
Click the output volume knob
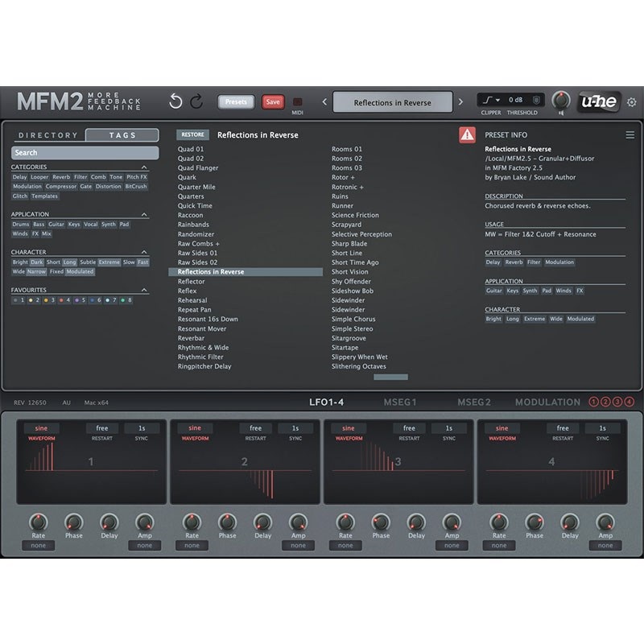tap(560, 100)
